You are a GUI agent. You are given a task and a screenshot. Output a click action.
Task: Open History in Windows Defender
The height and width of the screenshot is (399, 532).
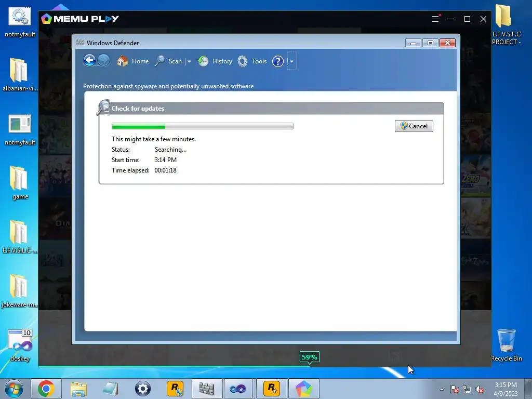click(x=215, y=61)
